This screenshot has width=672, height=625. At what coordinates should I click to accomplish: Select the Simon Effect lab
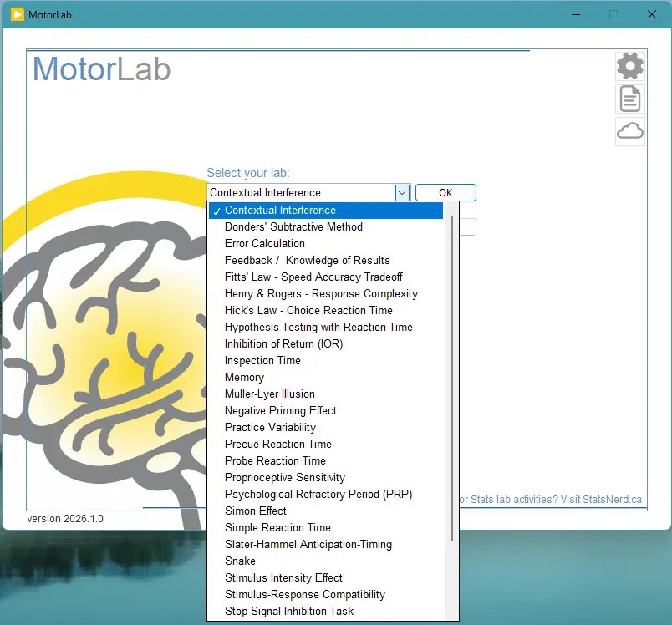click(326, 511)
